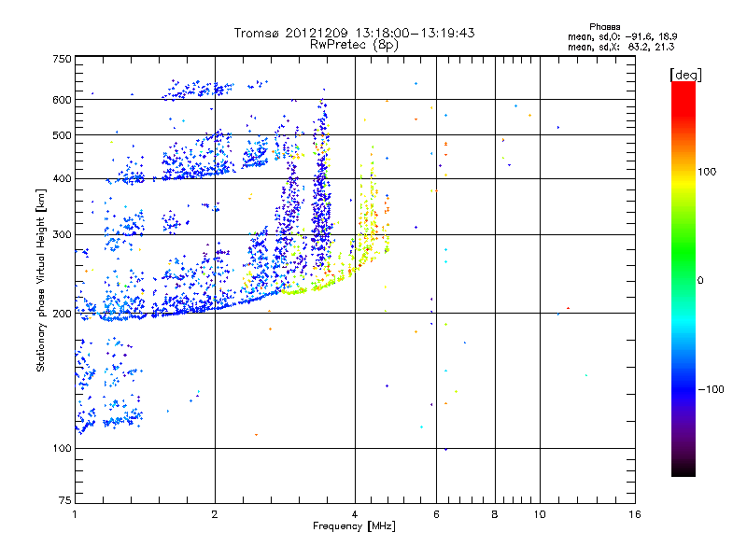
Task: Click the plot title 'Tromsø 20121209 13:18:00-13:19:43'
Action: 355,33
